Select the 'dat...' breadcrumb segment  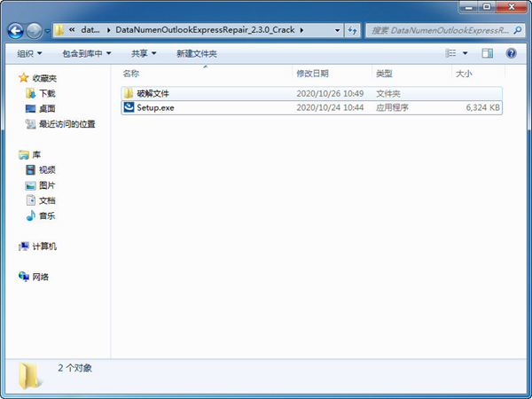[90, 30]
